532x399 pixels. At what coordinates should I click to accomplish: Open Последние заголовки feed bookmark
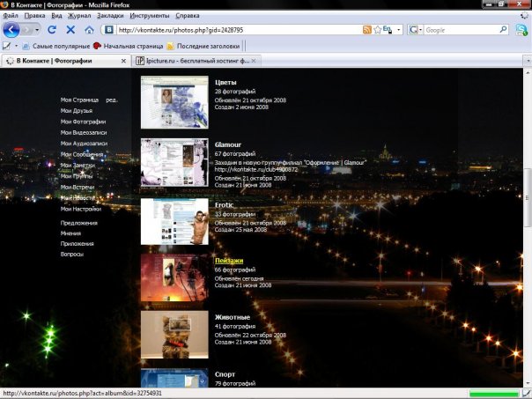tap(203, 46)
